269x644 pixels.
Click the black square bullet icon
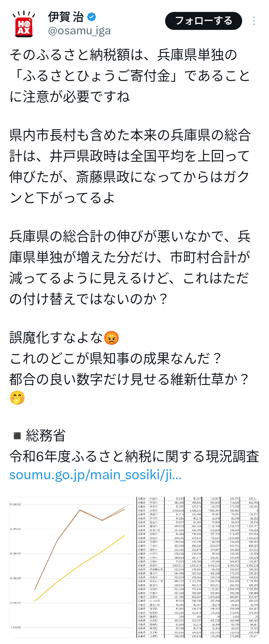pos(17,436)
